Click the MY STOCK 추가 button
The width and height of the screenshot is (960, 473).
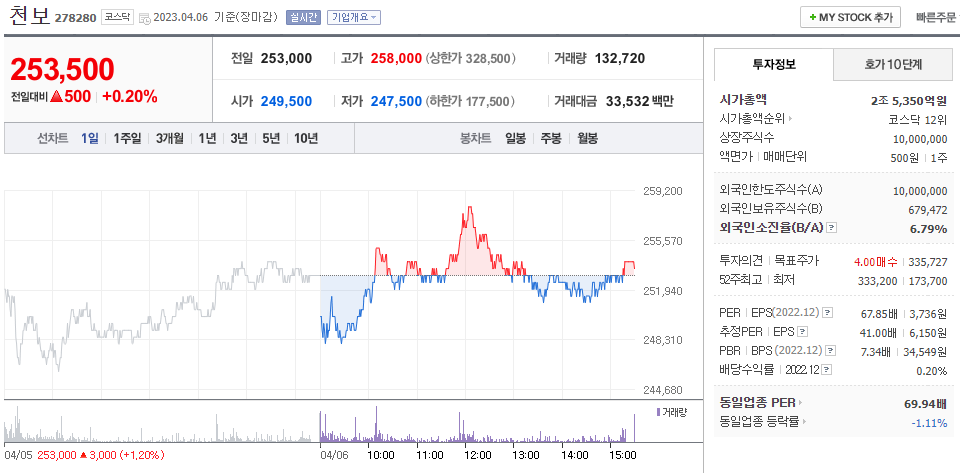tap(850, 17)
